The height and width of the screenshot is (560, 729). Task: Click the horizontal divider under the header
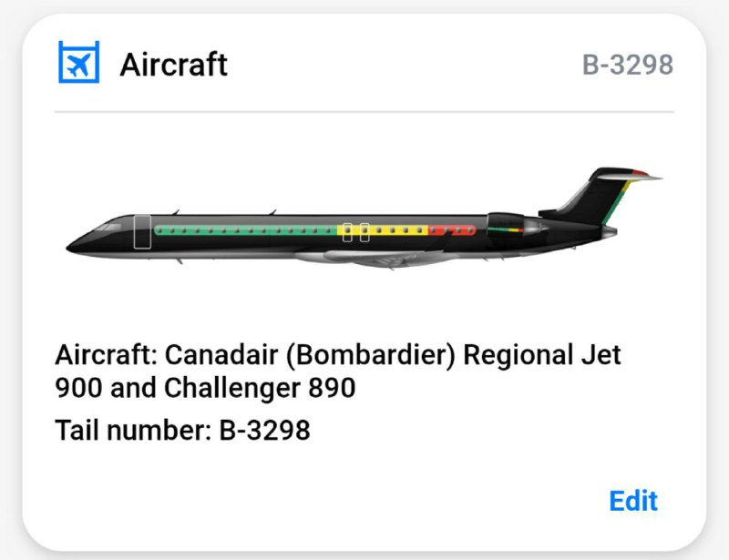(364, 112)
